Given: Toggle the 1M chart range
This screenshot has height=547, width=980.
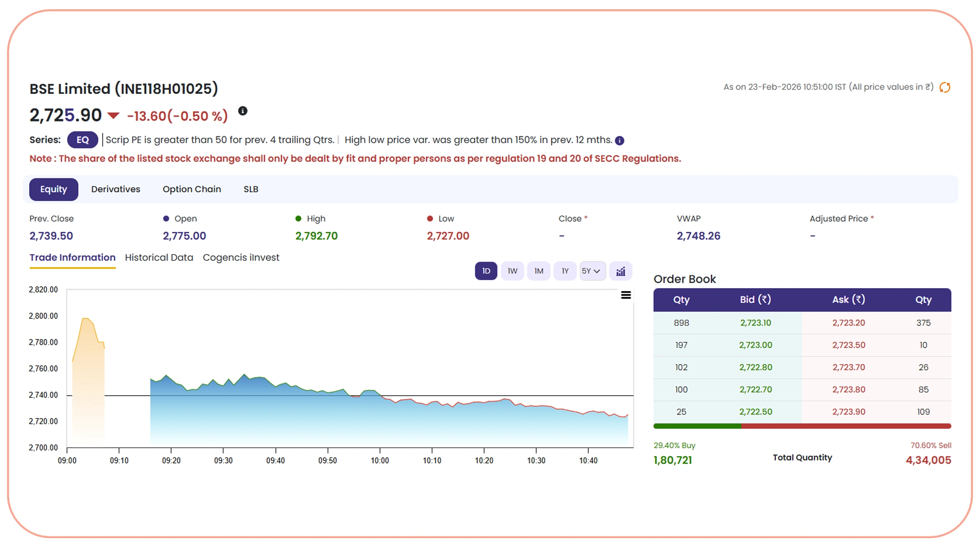Looking at the screenshot, I should (538, 271).
